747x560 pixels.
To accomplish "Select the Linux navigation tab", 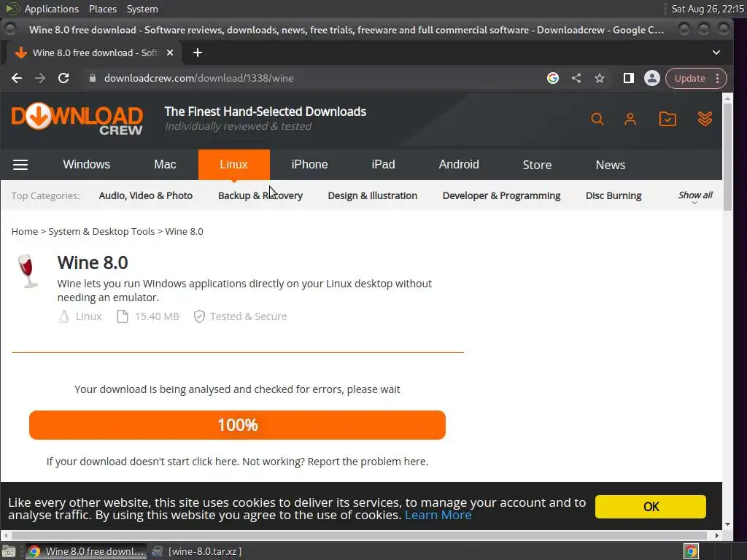I will click(234, 164).
